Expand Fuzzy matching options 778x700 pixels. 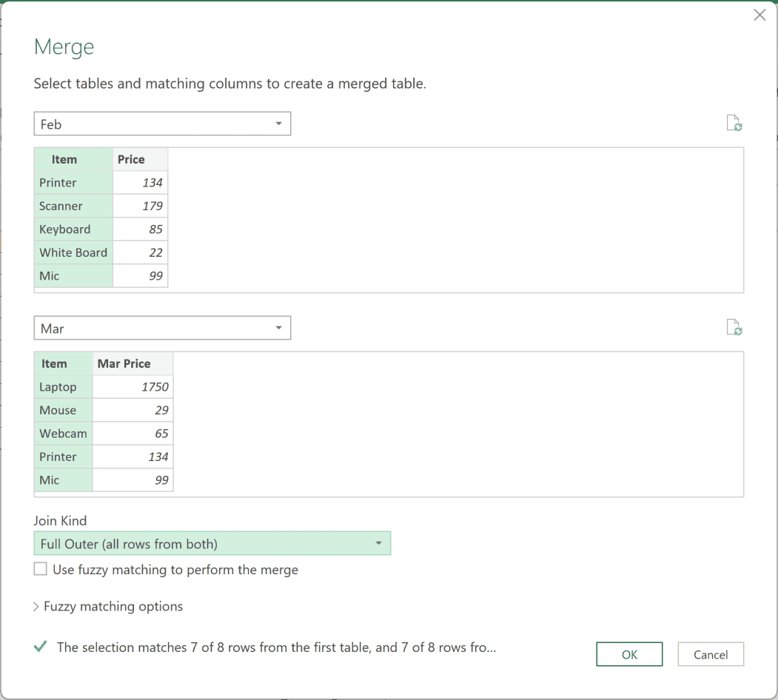[108, 606]
